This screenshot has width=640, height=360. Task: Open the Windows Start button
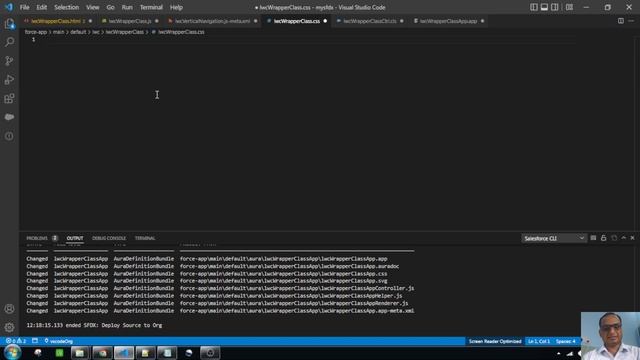coord(12,352)
